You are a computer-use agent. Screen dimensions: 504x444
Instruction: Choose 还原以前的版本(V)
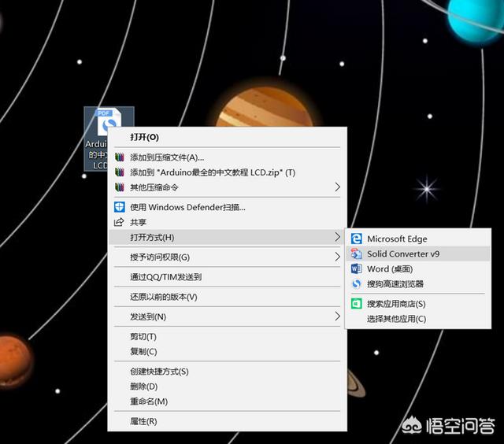pos(228,297)
